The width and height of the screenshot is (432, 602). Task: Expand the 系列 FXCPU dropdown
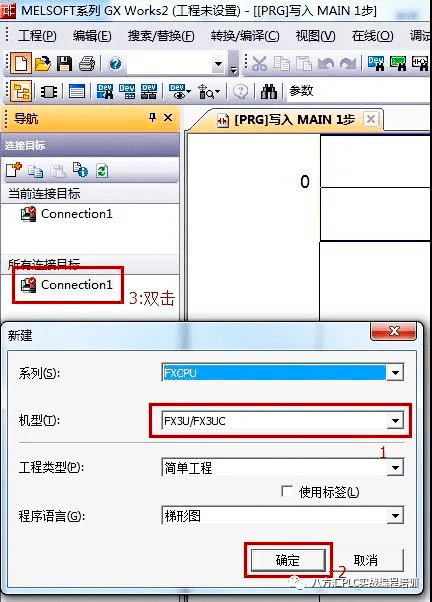point(395,372)
